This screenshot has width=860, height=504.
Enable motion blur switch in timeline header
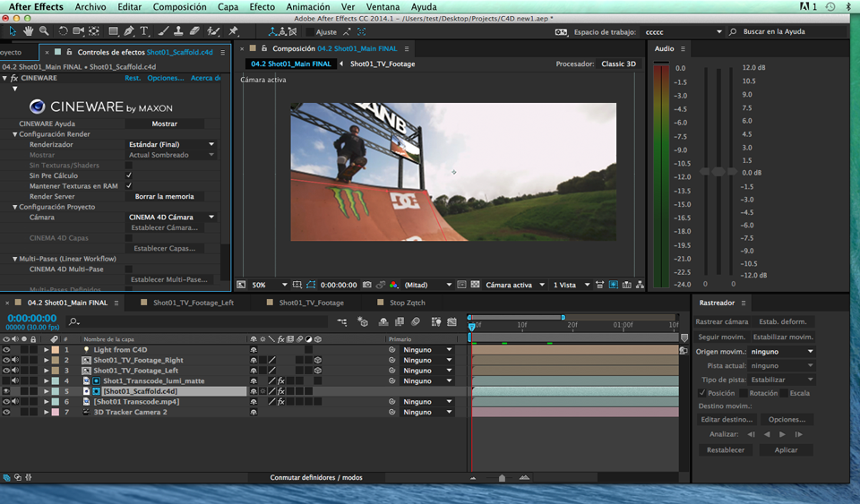(415, 322)
